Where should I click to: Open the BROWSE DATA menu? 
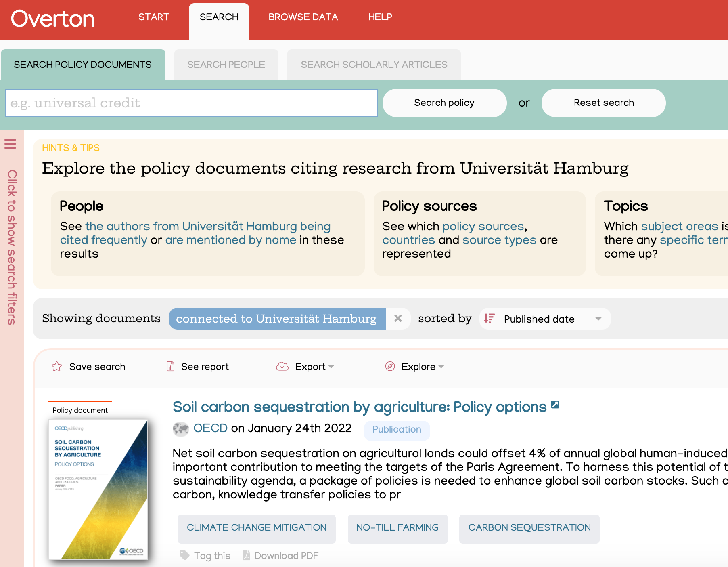click(x=303, y=17)
